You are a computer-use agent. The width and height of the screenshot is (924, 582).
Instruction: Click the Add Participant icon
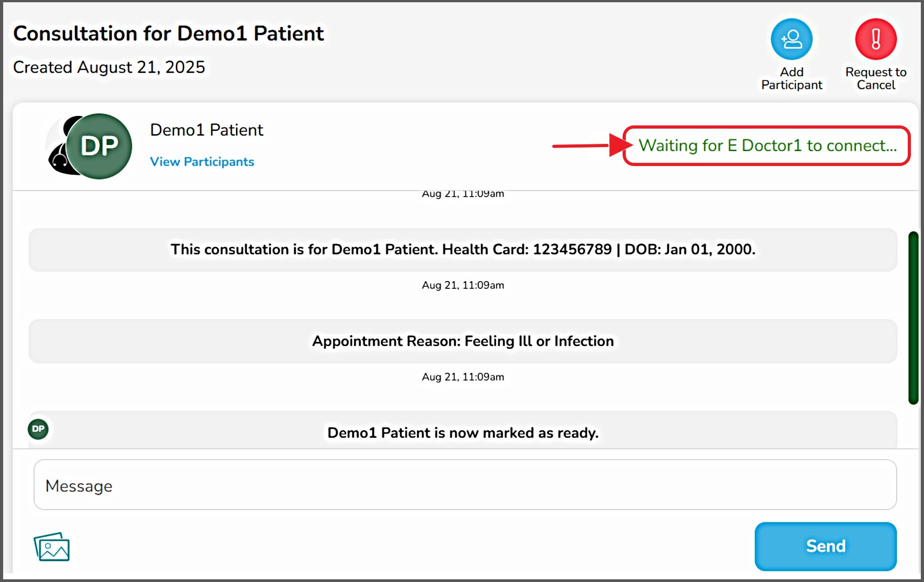coord(791,39)
